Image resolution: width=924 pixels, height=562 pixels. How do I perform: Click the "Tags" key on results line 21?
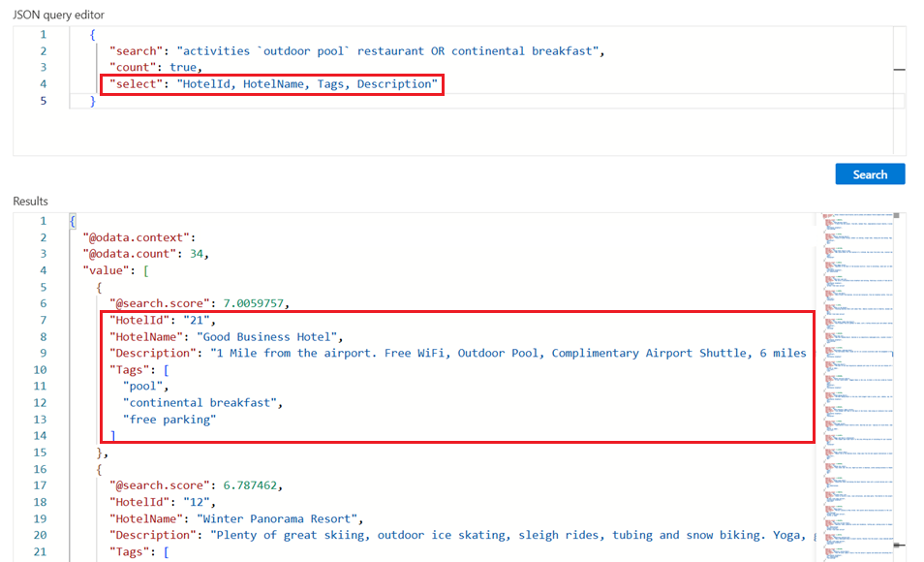coord(129,551)
